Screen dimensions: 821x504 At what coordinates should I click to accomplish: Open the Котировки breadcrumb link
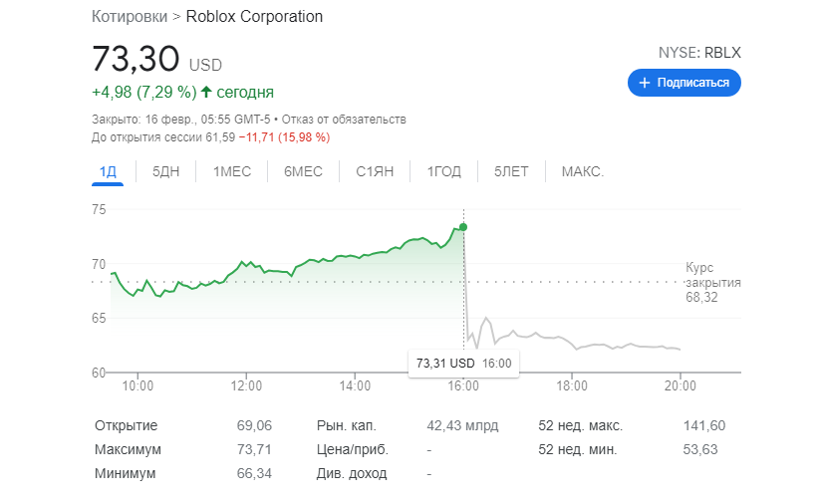(x=129, y=17)
